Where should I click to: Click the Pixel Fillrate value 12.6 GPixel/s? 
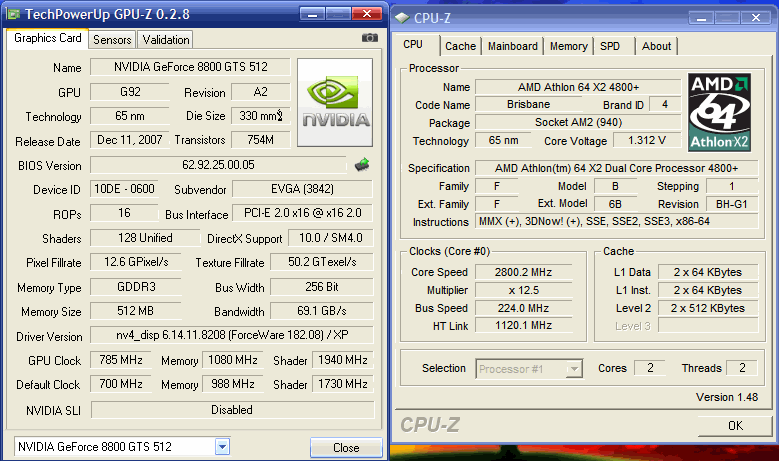(136, 262)
